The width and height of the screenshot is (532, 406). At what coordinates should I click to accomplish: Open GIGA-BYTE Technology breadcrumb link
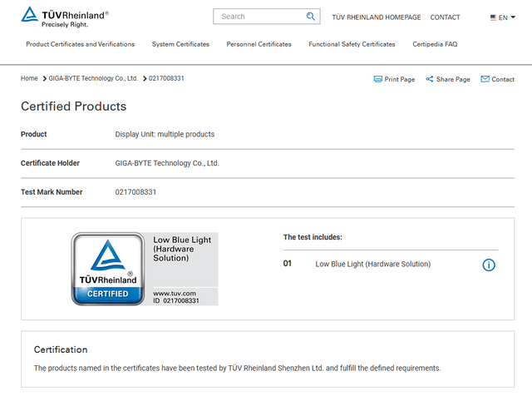coord(93,78)
